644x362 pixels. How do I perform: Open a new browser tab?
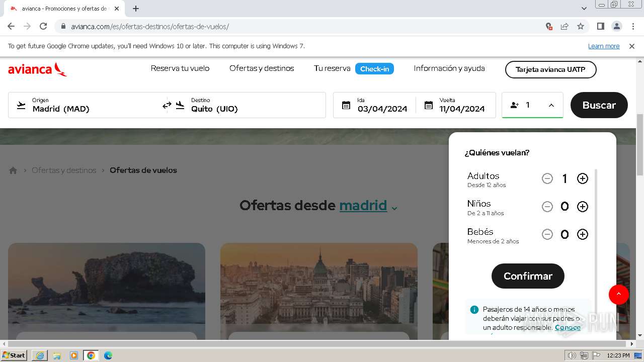pos(136,9)
